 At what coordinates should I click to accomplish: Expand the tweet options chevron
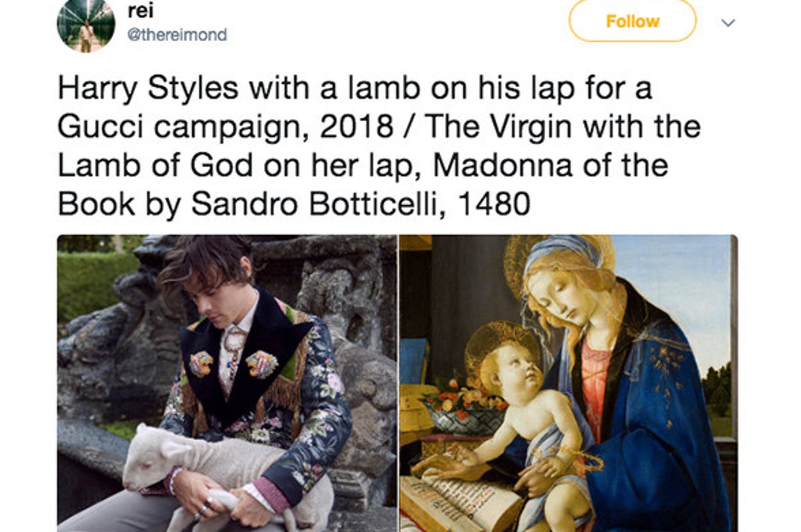pos(727,22)
